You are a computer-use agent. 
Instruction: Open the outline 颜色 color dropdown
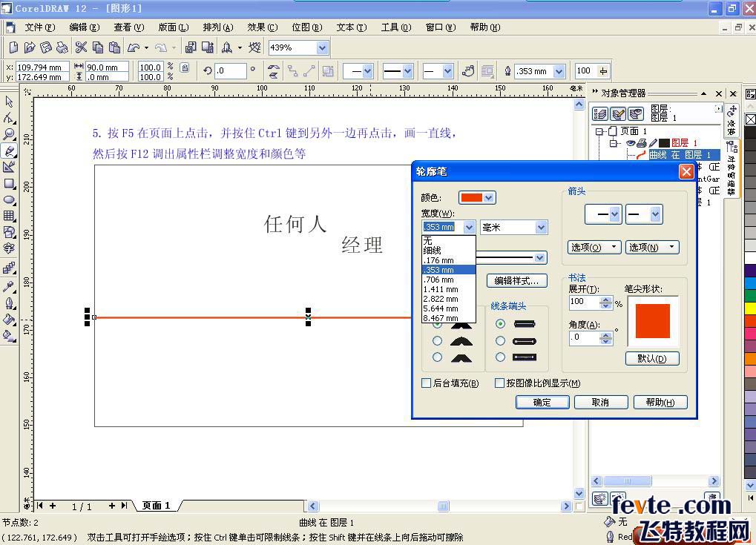(489, 197)
